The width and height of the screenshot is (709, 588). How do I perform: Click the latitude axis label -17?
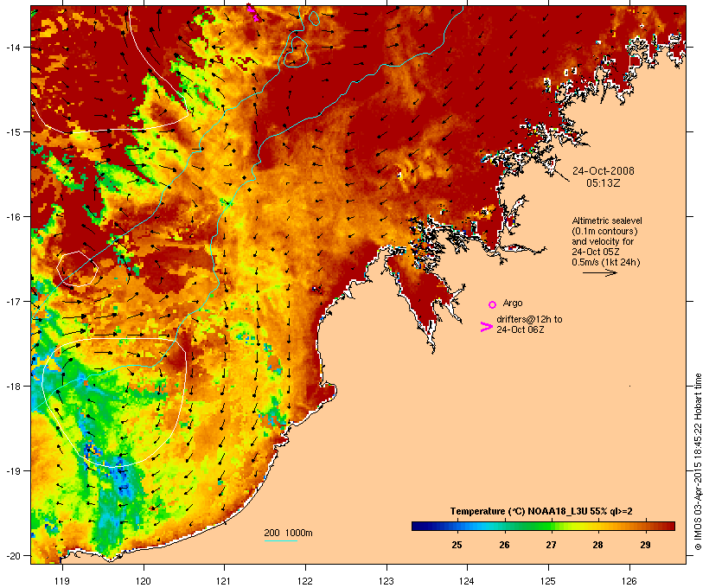[x=13, y=301]
